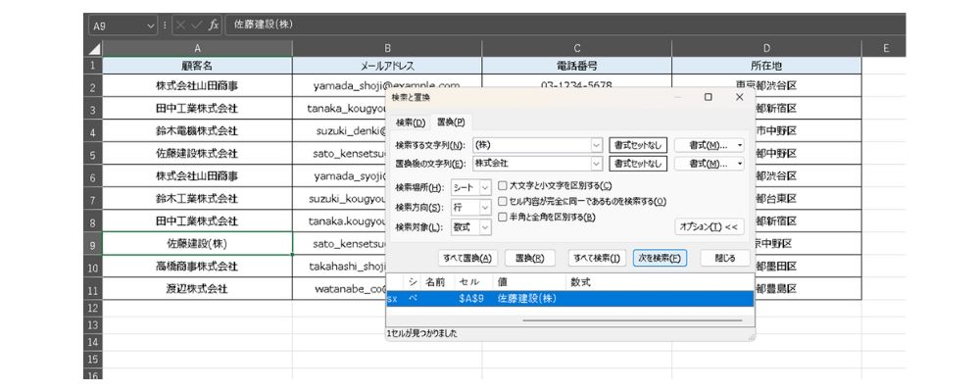Enable 大文字と小文字を区別する checkbox
Screen dimensions: 980x392
pyautogui.click(x=503, y=185)
